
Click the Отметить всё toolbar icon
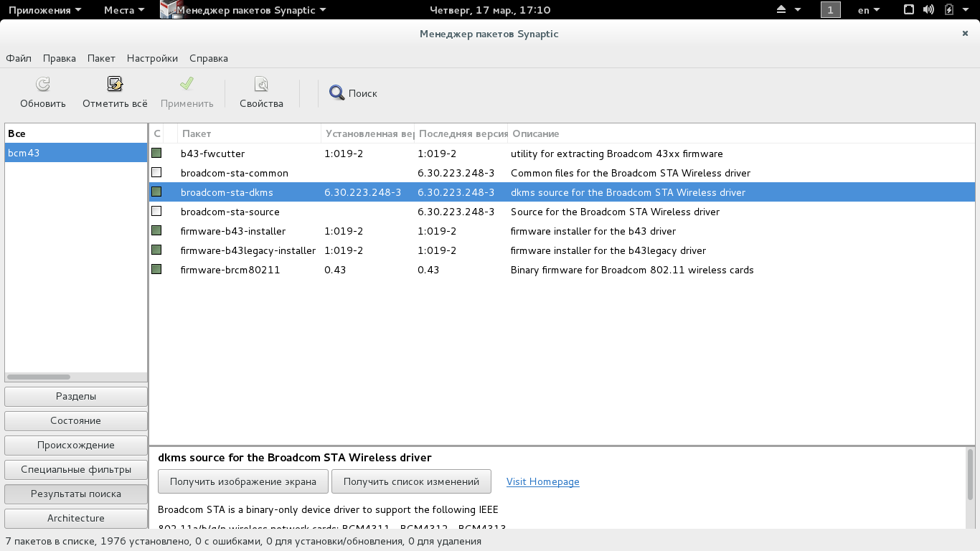point(115,85)
